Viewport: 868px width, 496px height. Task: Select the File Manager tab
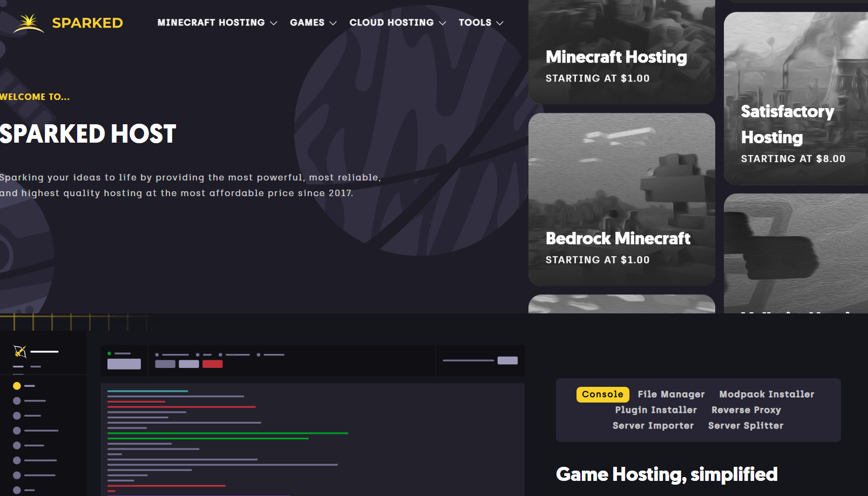(x=671, y=394)
